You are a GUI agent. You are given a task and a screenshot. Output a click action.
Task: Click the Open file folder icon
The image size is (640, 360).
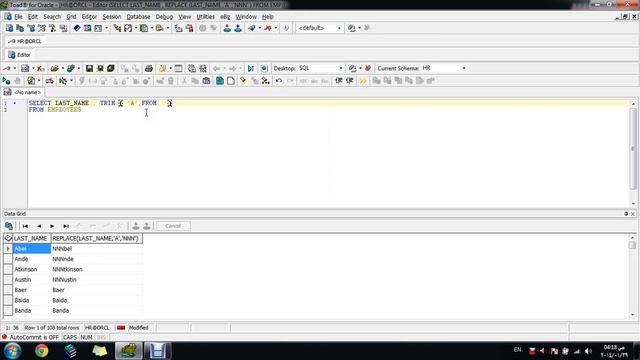coord(54,69)
